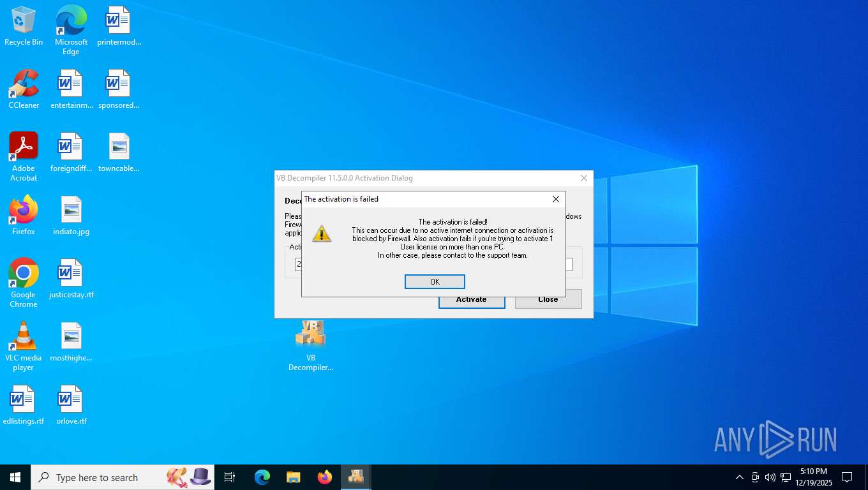Screen dimensions: 868x490
Task: Close the VB Decompiler Activation Dialog window
Action: [x=583, y=178]
